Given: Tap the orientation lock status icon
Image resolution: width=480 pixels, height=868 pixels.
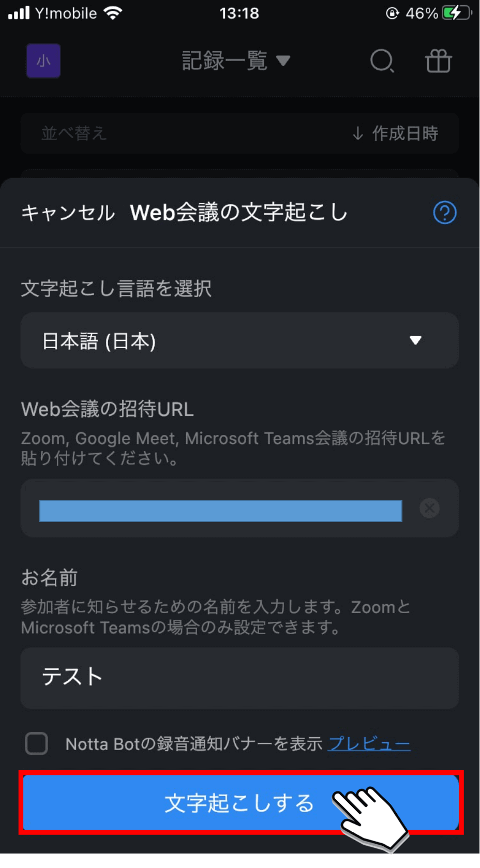Looking at the screenshot, I should (393, 13).
